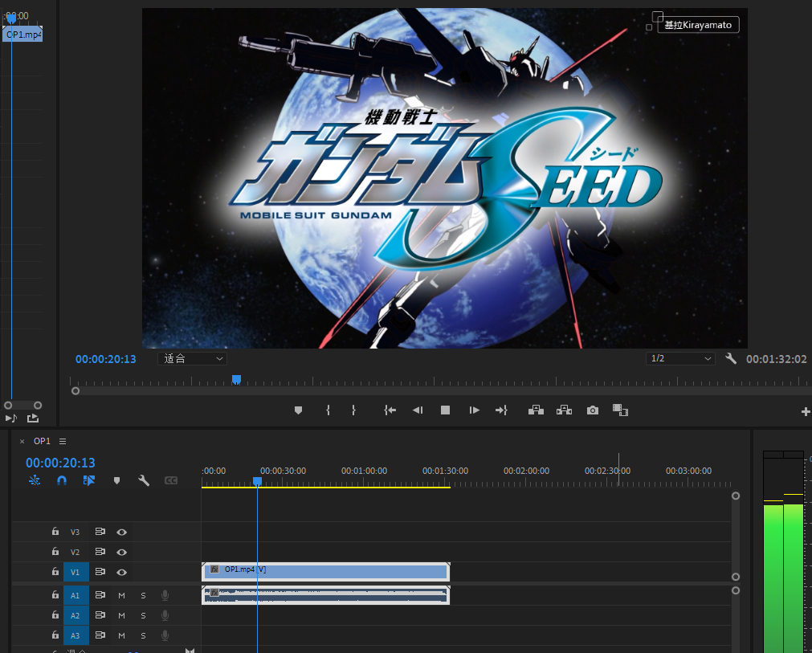Go to Out point button

[x=501, y=410]
